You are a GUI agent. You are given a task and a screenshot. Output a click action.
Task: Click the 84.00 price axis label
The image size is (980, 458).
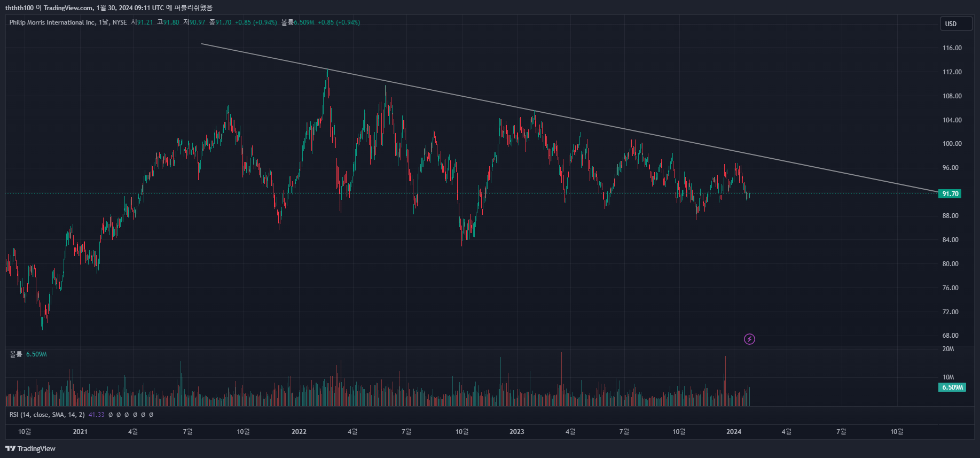tap(950, 240)
